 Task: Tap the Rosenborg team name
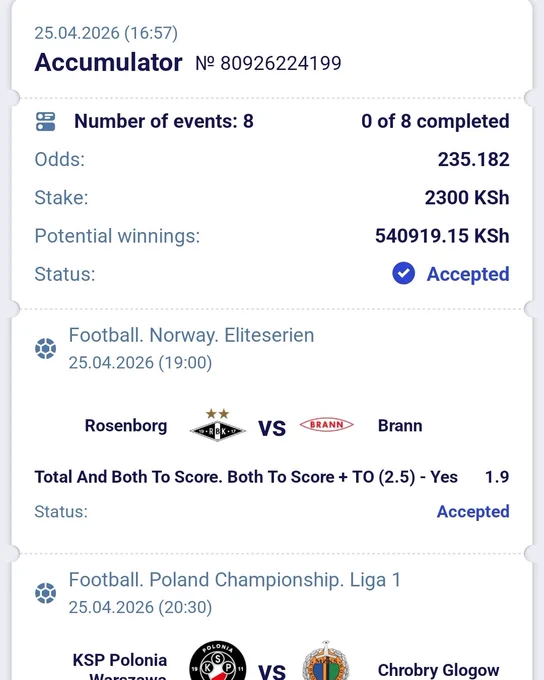[126, 426]
